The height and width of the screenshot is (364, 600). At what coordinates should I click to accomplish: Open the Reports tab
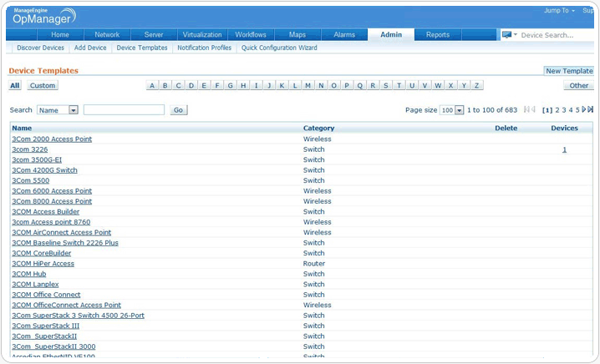438,35
